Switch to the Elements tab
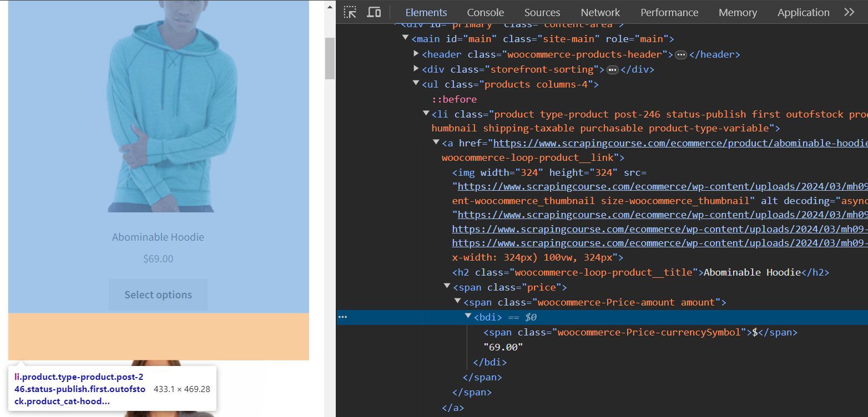The image size is (868, 417). point(426,12)
